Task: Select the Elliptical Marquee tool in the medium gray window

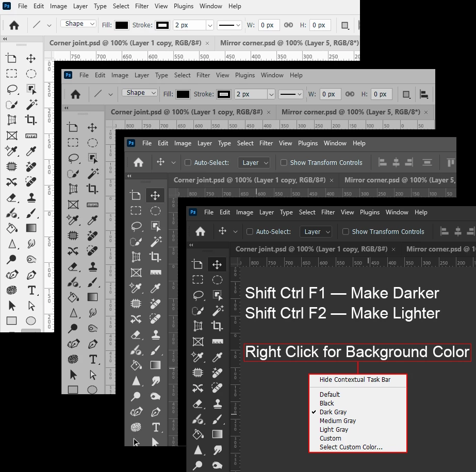Action: 155,211
